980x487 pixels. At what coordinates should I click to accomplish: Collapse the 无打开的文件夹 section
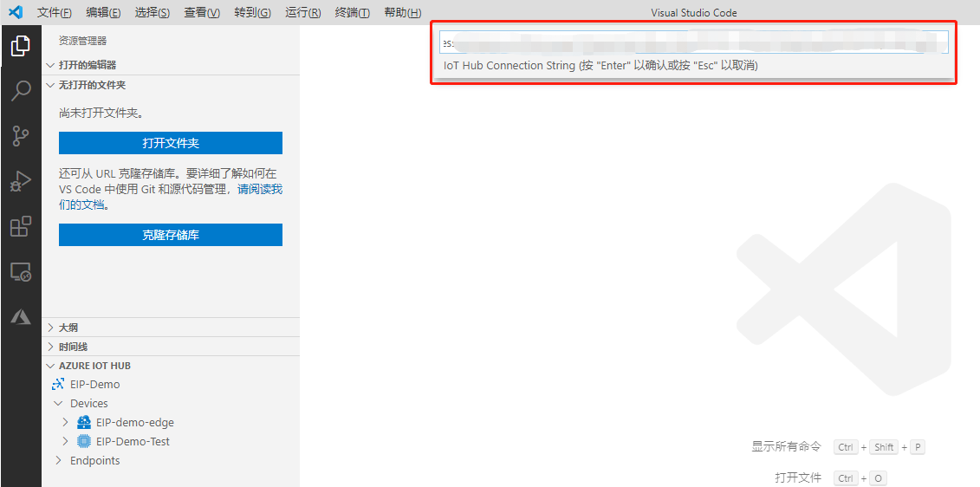171,85
